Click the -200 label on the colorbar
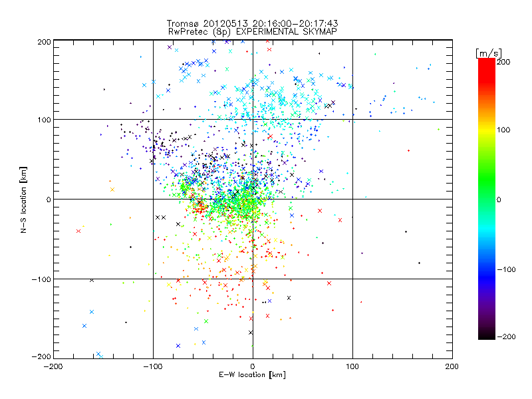 (x=506, y=337)
